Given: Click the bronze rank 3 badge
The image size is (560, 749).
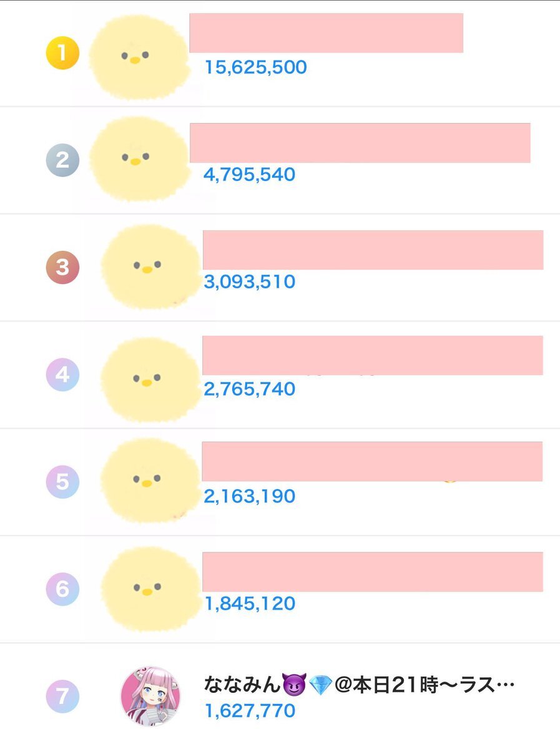Looking at the screenshot, I should [x=62, y=267].
